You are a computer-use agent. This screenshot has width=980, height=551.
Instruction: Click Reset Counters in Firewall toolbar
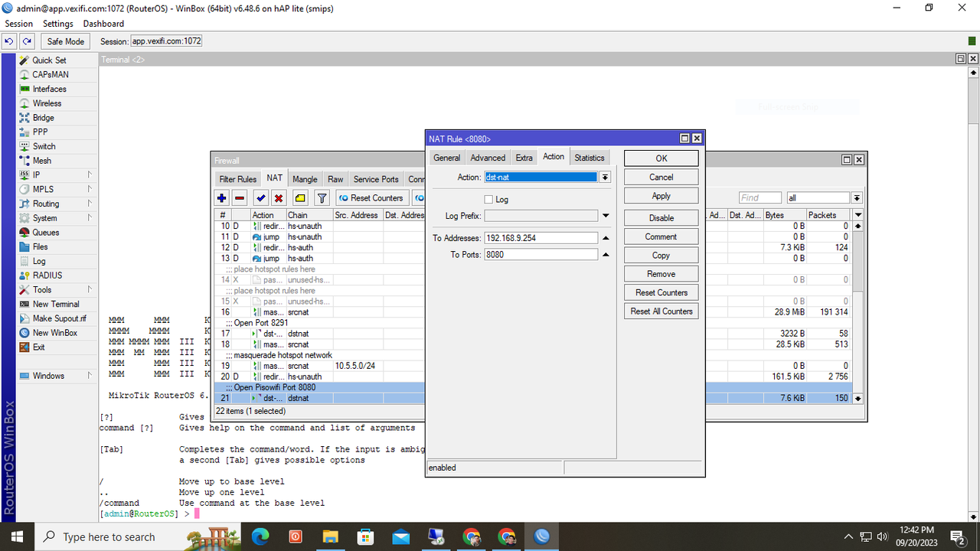point(371,198)
